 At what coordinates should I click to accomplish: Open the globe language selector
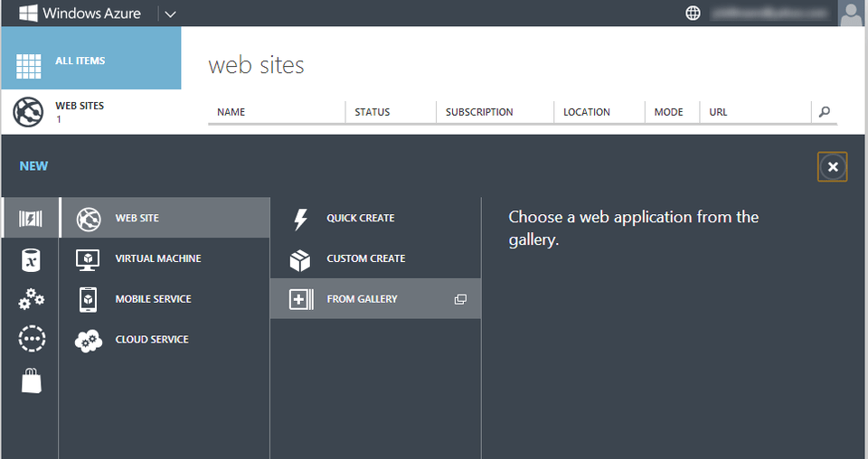pos(693,14)
